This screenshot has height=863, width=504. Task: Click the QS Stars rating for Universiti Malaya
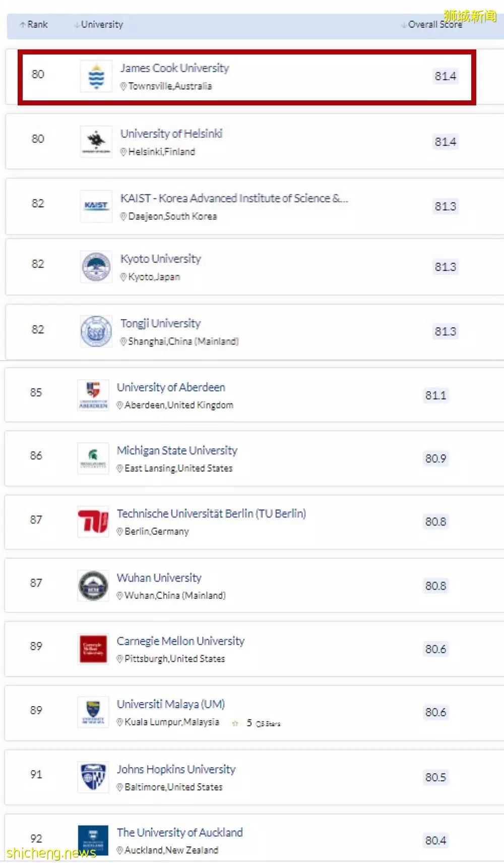(256, 723)
